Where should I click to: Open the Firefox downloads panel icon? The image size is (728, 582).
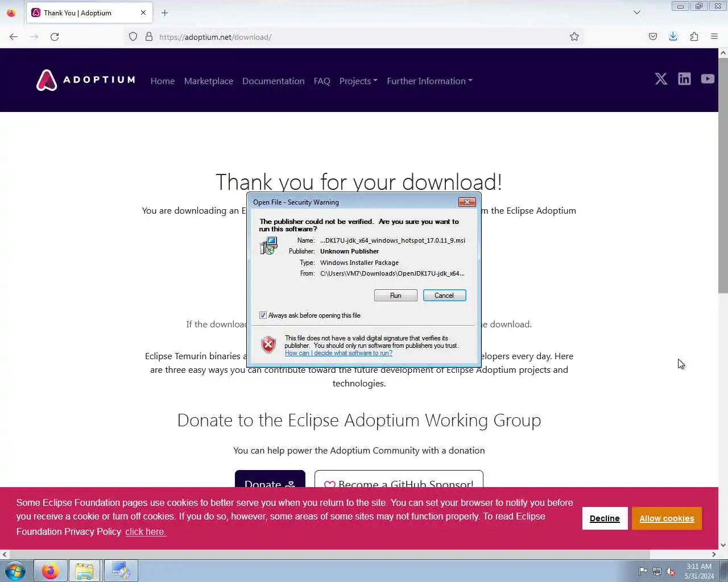673,37
